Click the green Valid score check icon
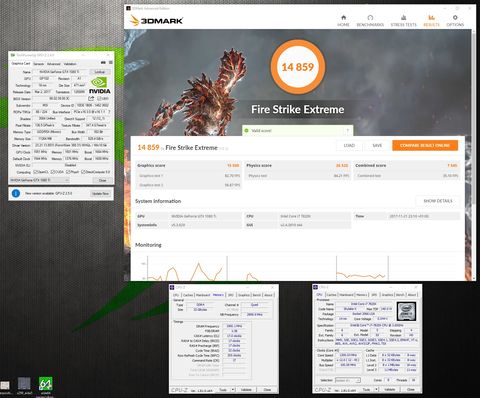This screenshot has height=398, width=480. [x=247, y=130]
